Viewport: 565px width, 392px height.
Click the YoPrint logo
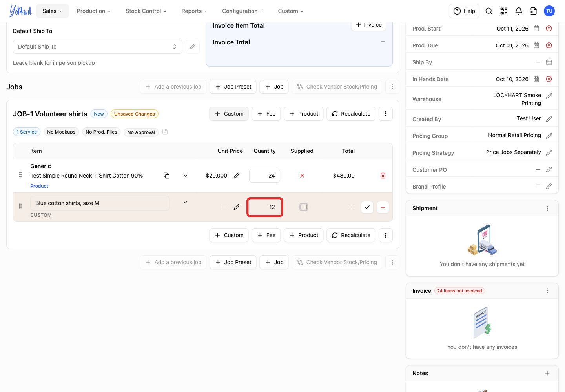point(20,11)
